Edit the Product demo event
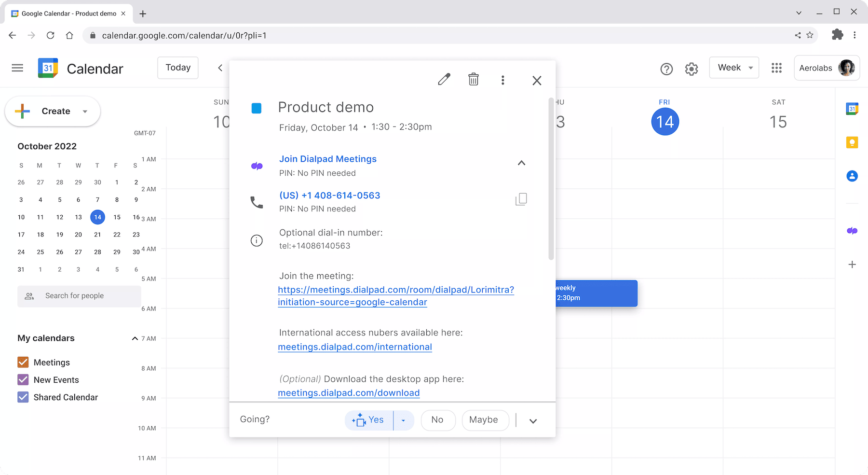This screenshot has height=475, width=868. [444, 79]
